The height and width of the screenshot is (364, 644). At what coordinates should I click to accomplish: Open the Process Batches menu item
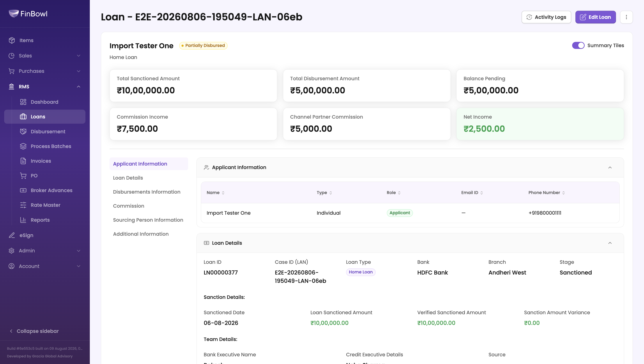click(x=45, y=146)
